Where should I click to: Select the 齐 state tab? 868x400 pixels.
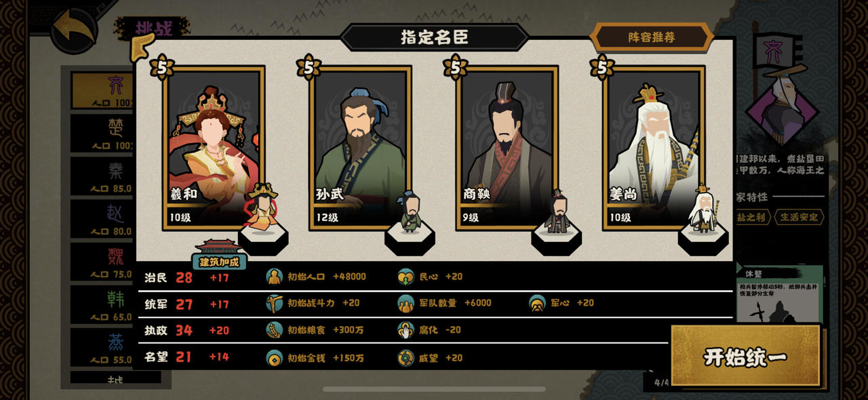[x=103, y=89]
